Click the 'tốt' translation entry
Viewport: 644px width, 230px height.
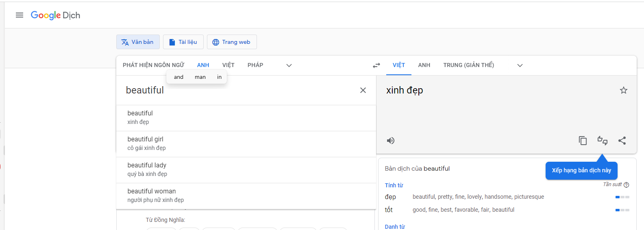pyautogui.click(x=389, y=210)
